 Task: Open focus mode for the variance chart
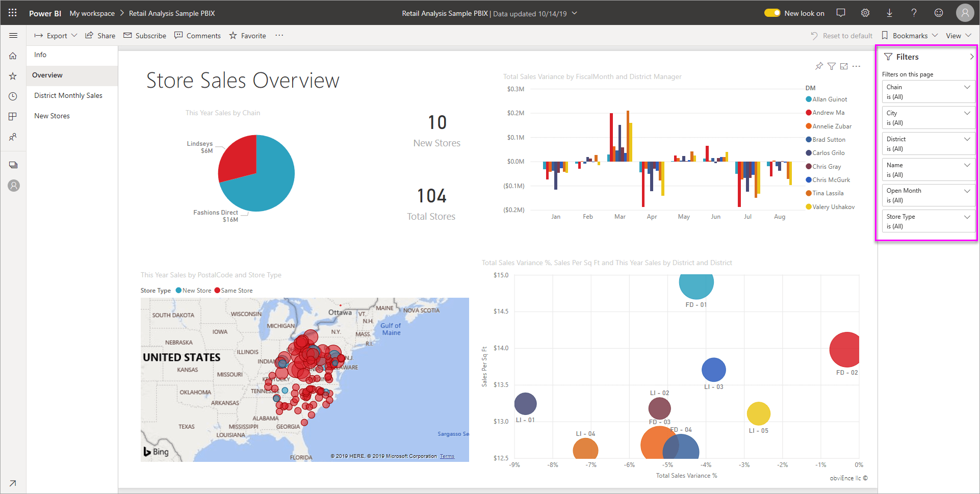click(x=844, y=66)
